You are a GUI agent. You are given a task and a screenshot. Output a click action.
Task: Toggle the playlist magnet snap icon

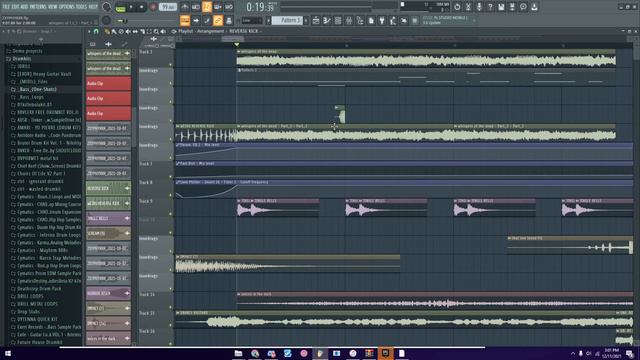[x=96, y=31]
